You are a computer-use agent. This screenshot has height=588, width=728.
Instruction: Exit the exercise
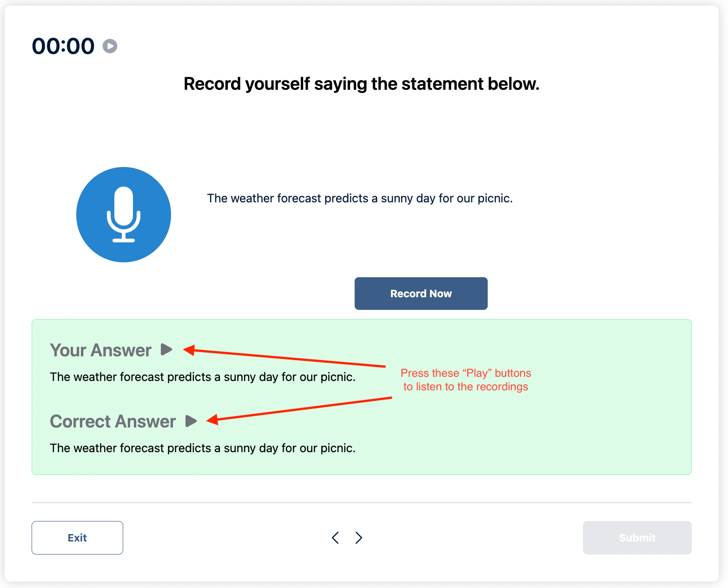(x=77, y=538)
